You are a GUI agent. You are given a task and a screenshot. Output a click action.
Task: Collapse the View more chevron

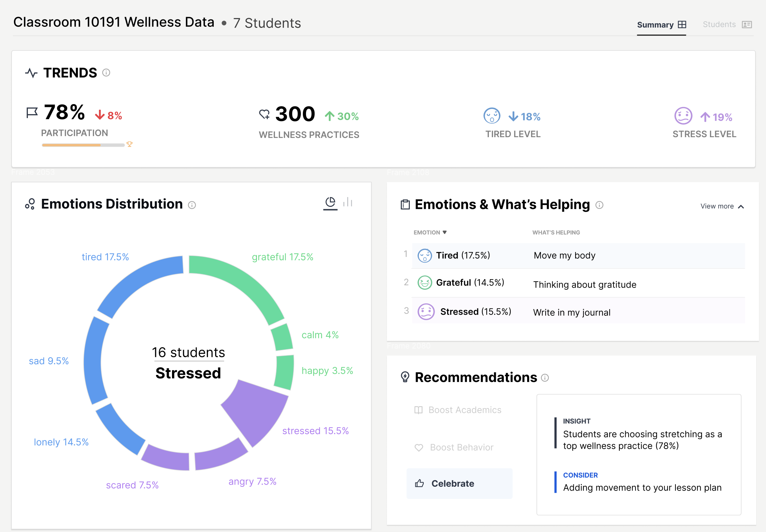(x=741, y=206)
